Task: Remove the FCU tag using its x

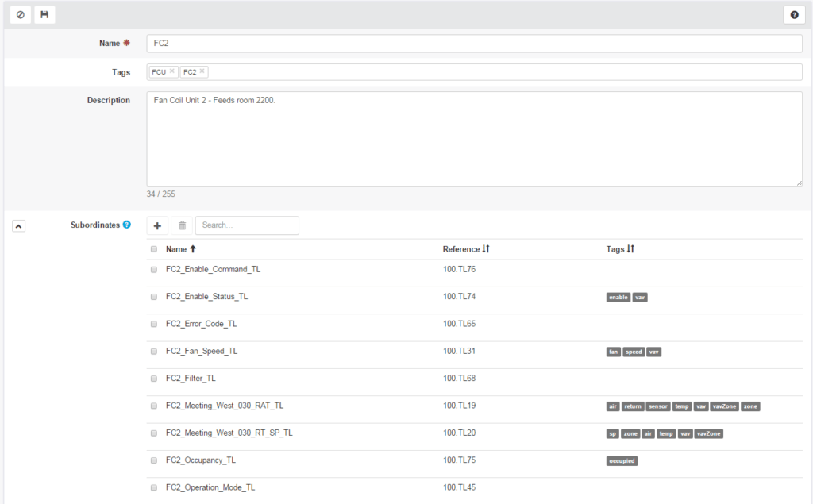Action: tap(172, 71)
